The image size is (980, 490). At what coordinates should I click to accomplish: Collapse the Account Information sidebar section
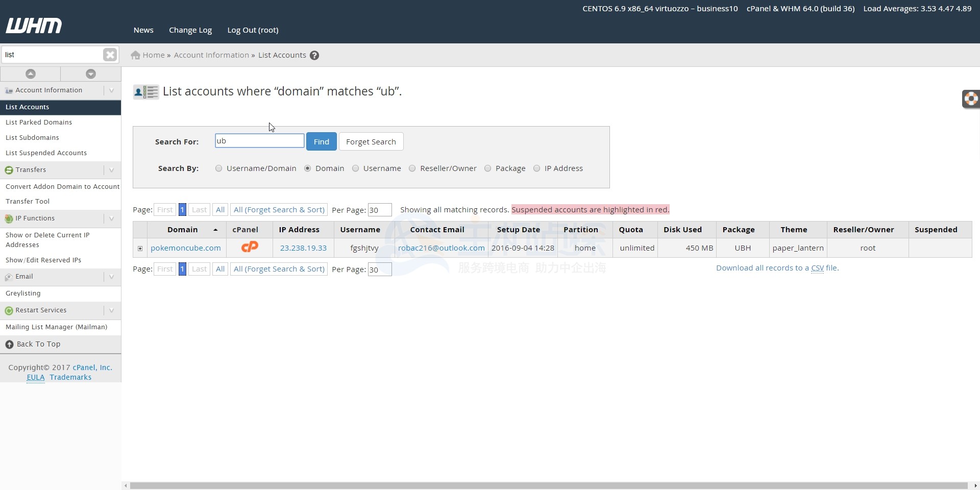(x=111, y=90)
